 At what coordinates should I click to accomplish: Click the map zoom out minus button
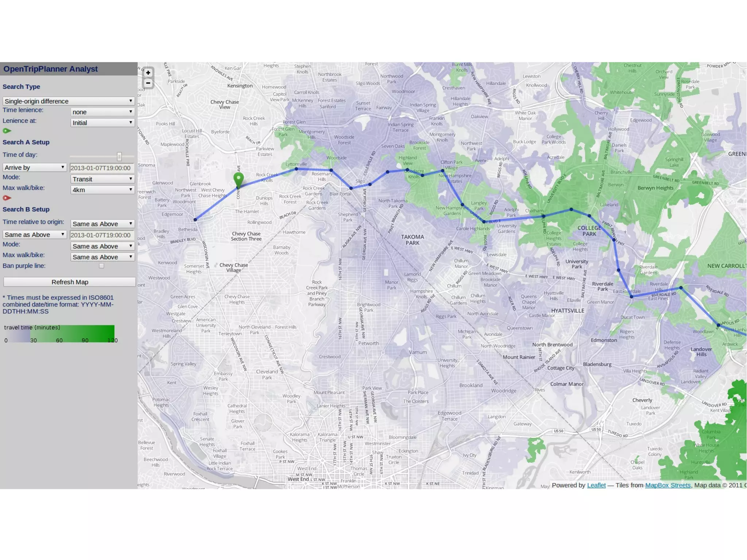coord(148,83)
